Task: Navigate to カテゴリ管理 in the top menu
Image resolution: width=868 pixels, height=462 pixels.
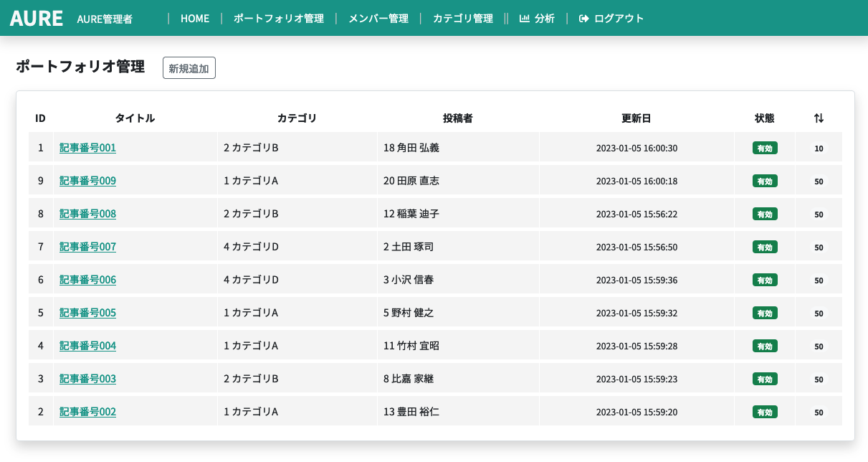Action: tap(462, 19)
